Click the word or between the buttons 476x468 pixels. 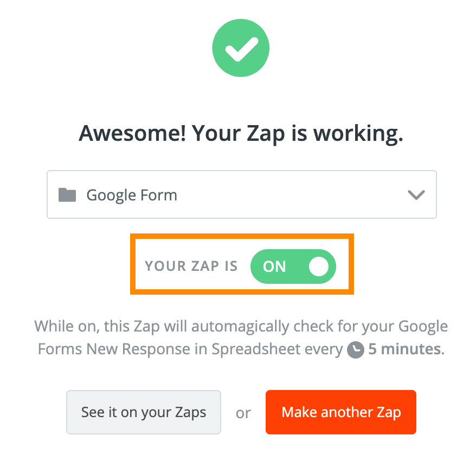coord(243,413)
